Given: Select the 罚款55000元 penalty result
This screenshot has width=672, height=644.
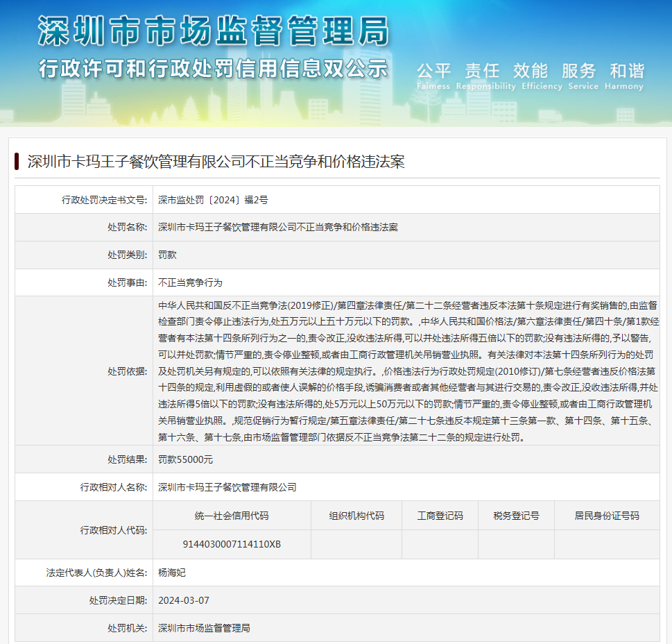Looking at the screenshot, I should [x=186, y=459].
